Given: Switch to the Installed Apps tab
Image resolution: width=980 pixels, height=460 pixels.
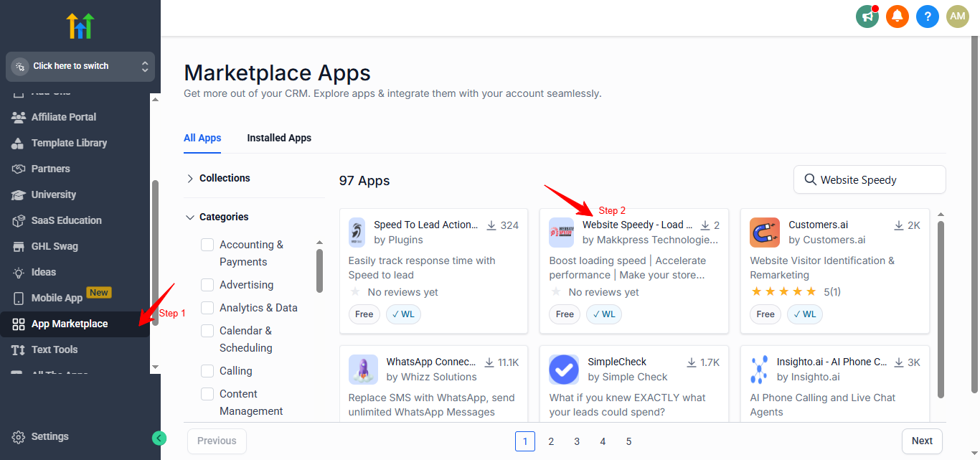Looking at the screenshot, I should 279,138.
